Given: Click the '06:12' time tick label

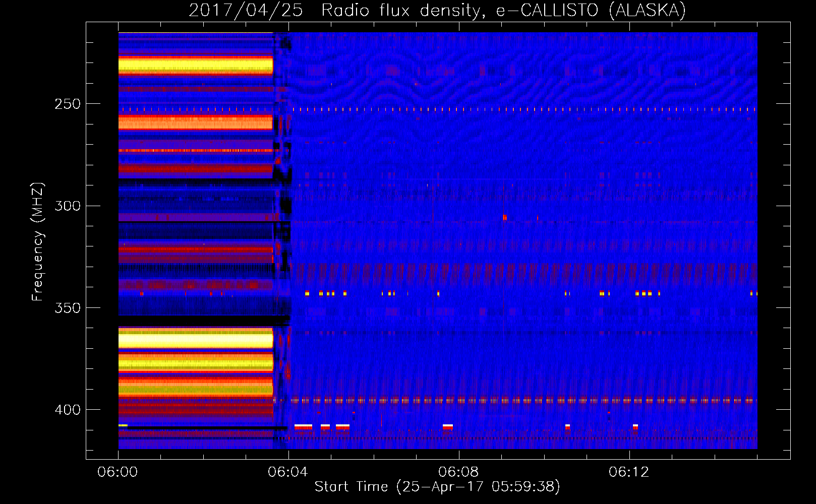Looking at the screenshot, I should coord(629,472).
